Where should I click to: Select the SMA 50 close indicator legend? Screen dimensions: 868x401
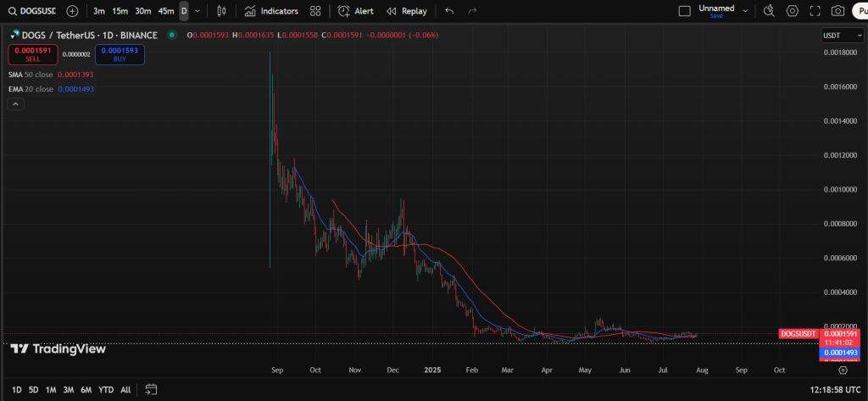pyautogui.click(x=31, y=75)
